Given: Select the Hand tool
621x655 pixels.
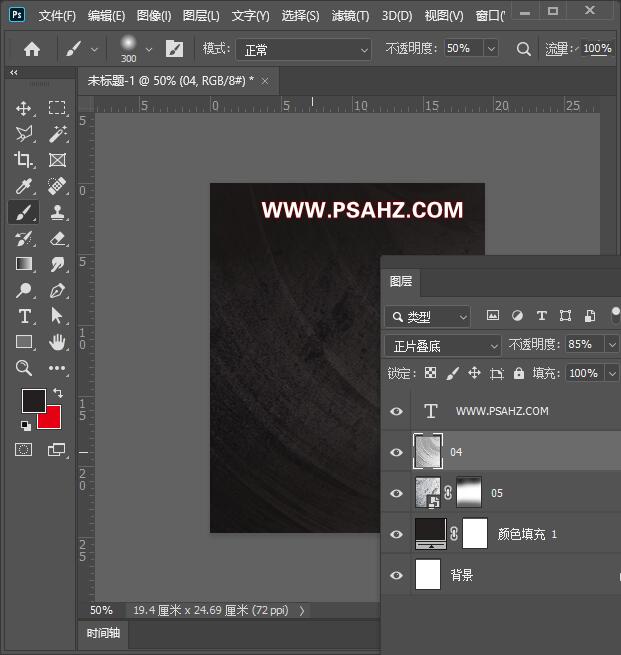Looking at the screenshot, I should [57, 342].
